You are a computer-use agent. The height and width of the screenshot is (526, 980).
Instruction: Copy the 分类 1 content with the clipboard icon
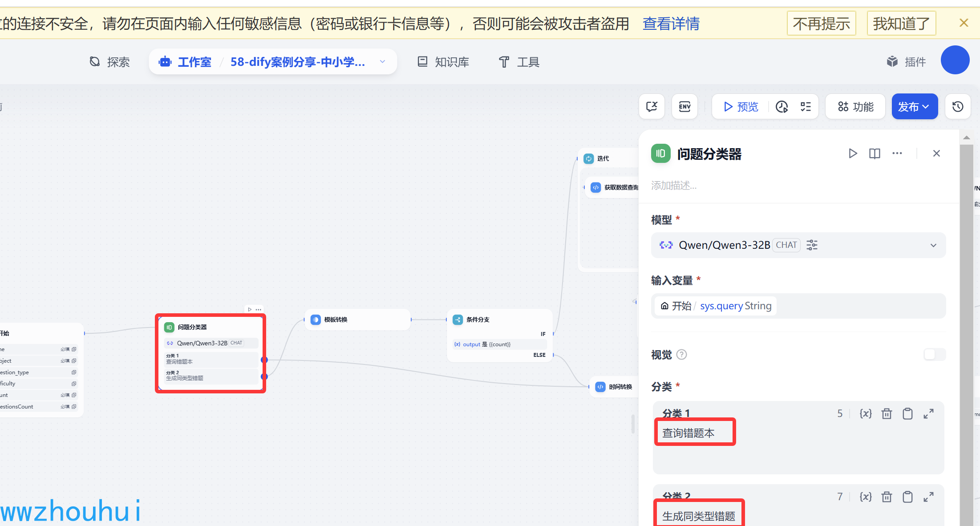click(907, 414)
